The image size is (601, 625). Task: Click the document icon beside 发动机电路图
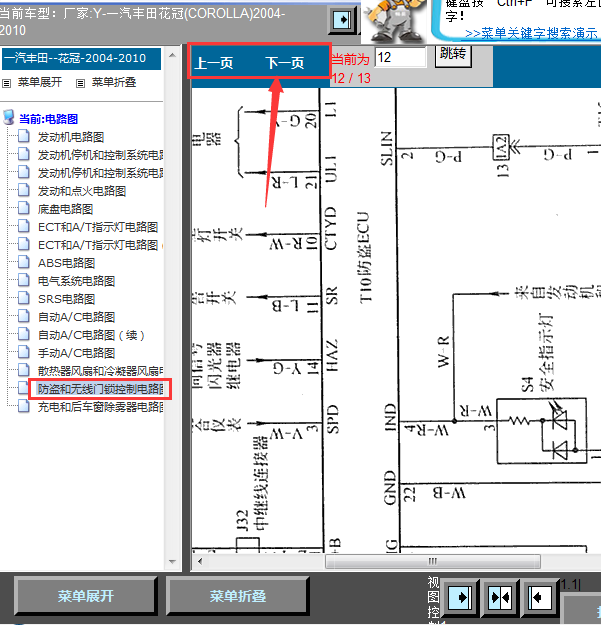24,136
